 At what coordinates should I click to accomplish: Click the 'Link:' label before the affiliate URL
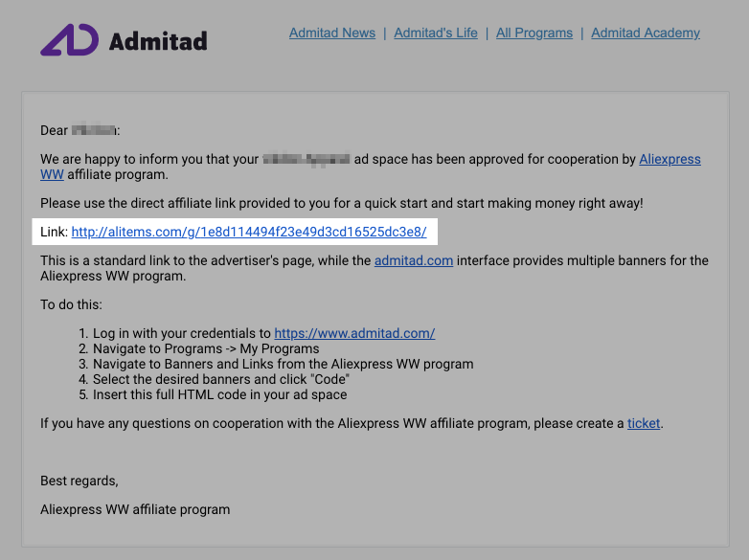coord(54,232)
